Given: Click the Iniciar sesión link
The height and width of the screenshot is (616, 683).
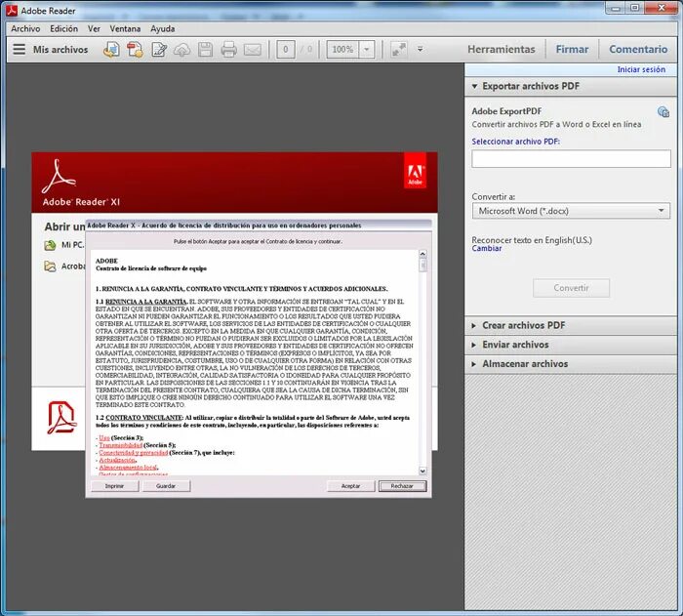Looking at the screenshot, I should tap(641, 69).
